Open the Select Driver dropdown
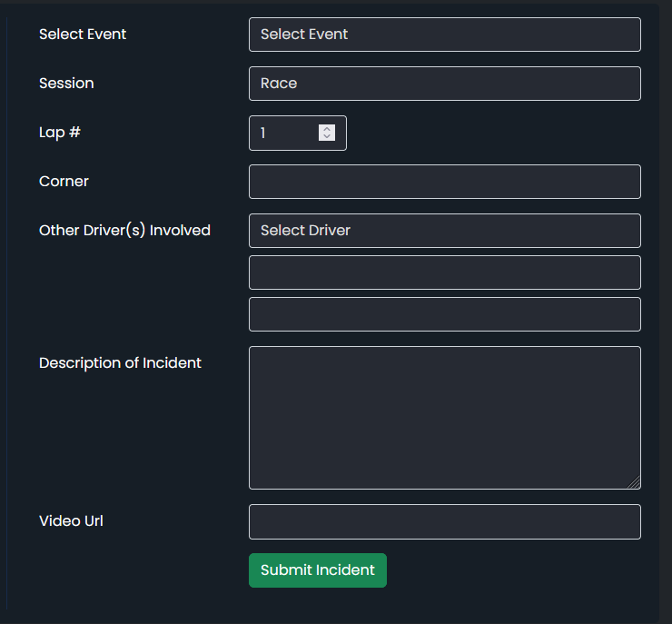672x624 pixels. click(445, 231)
